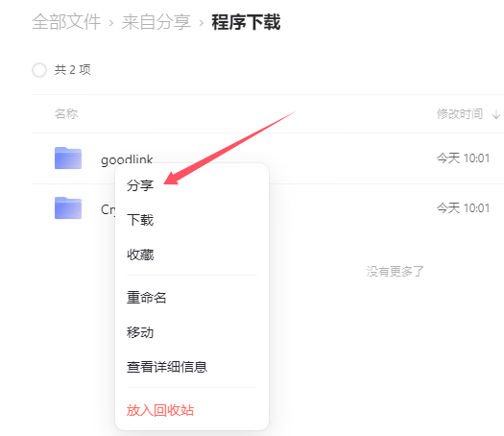Click the 程序下载 breadcrumb title

[246, 22]
